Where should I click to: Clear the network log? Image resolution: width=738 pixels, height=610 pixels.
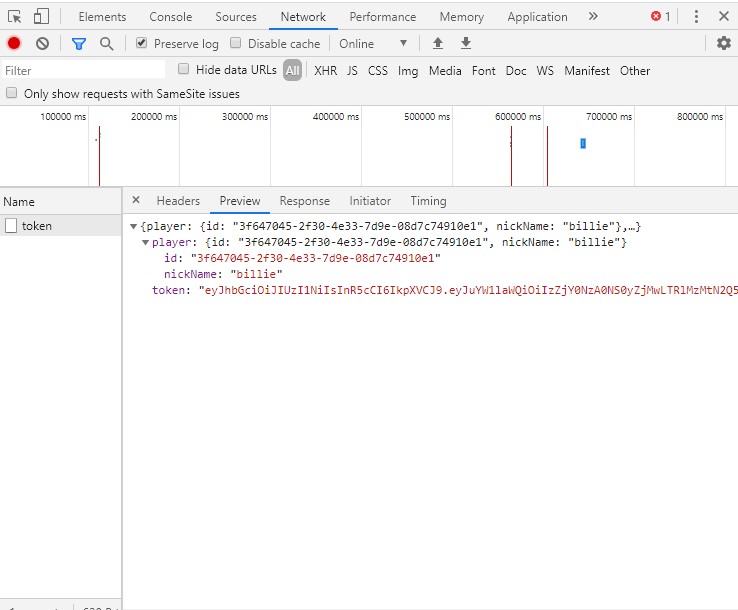(x=42, y=44)
